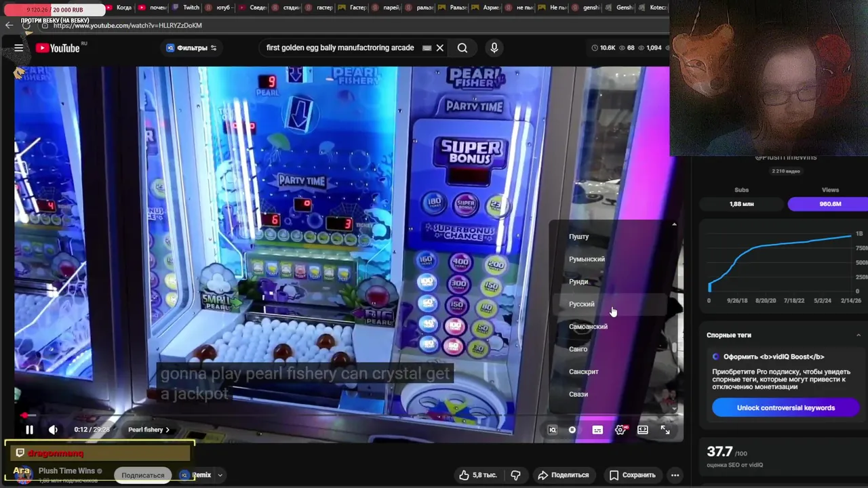Collapse the Спорные теги section chevron
The width and height of the screenshot is (868, 488).
pos(858,335)
